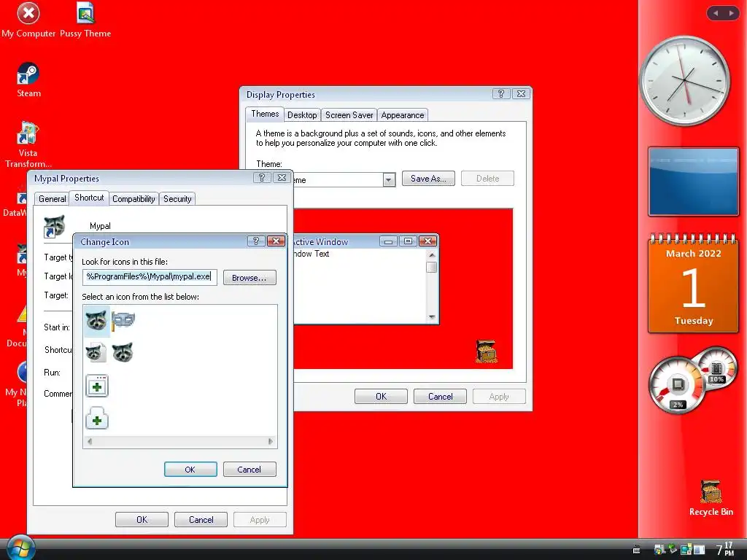
Task: Click OK in Display Properties
Action: click(x=381, y=396)
